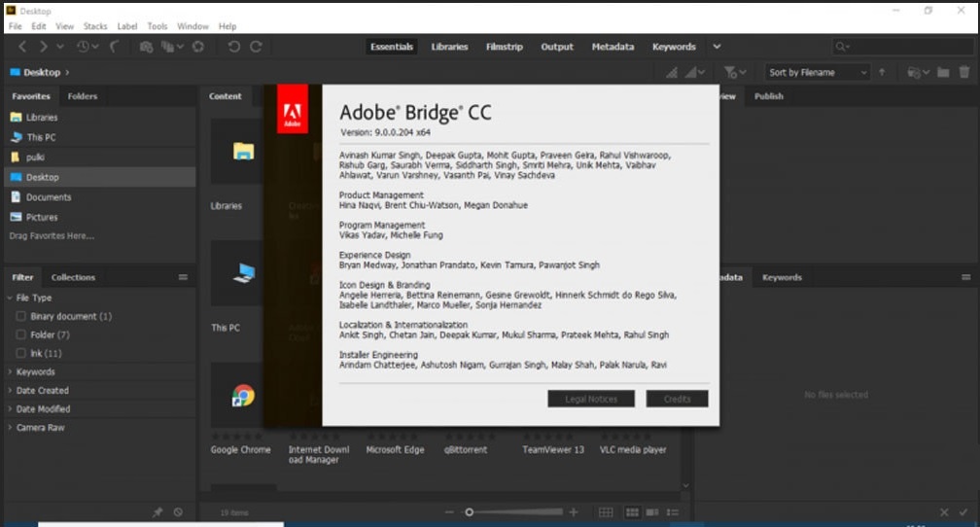Viewport: 980px width, 527px height.
Task: Switch to the Filmstrip workspace
Action: 504,47
